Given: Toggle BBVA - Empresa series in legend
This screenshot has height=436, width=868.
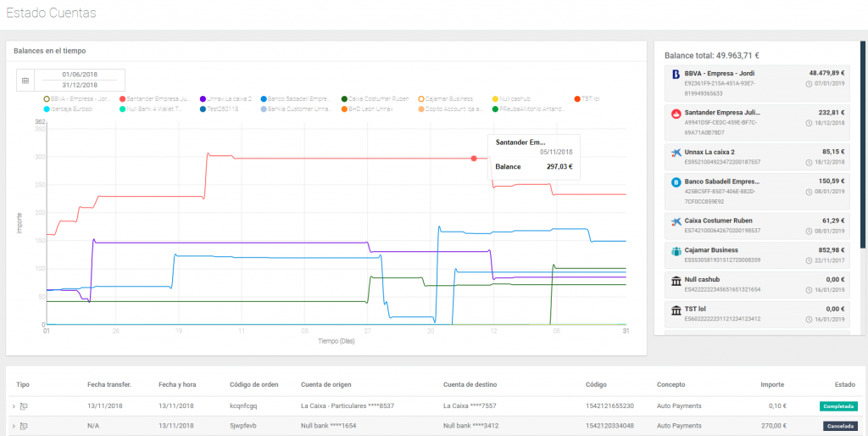Looking at the screenshot, I should click(x=76, y=98).
